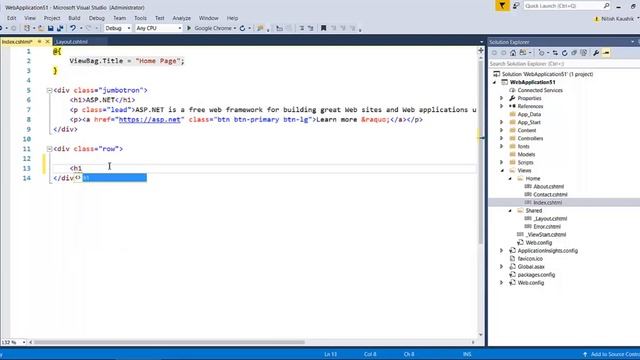Click the Solution Explorer Back arrow icon

494,53
